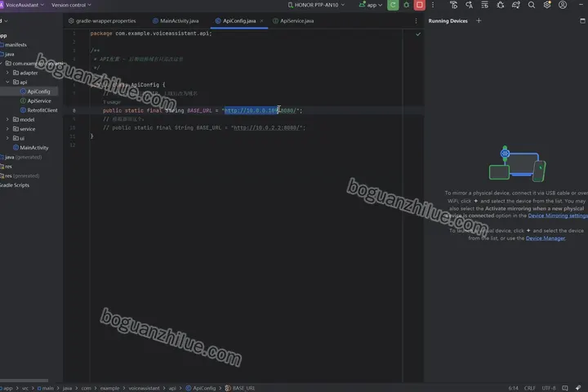The width and height of the screenshot is (588, 392).
Task: Switch to MainActivity.java tab
Action: coord(176,21)
